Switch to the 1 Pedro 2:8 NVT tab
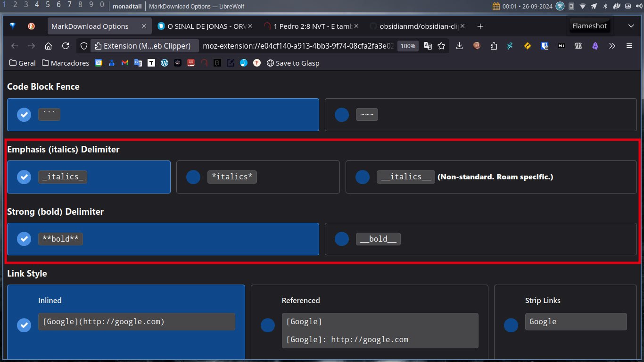 pos(312,26)
